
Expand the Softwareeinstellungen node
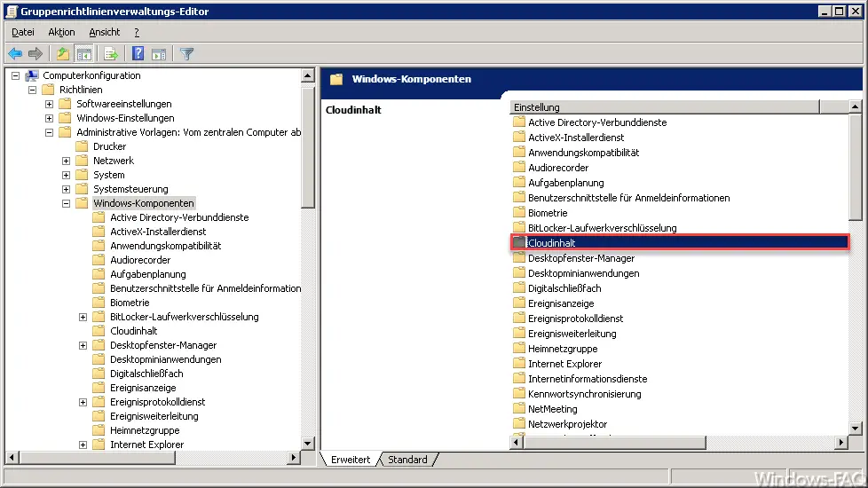[50, 104]
